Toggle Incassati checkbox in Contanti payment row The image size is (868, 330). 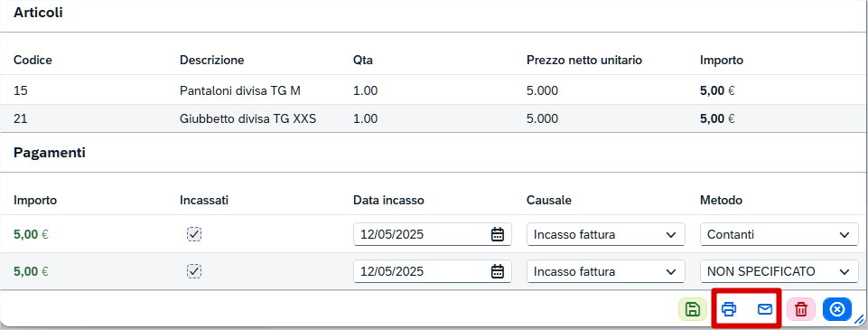[194, 234]
